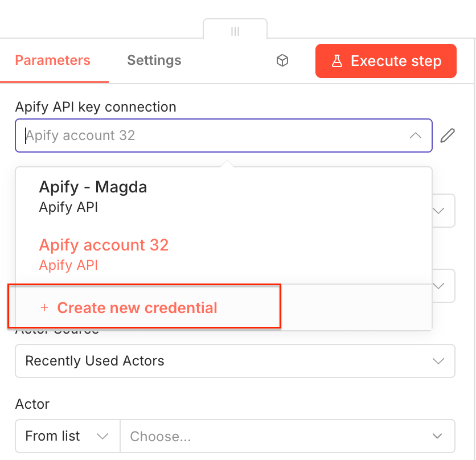Open the From list dropdown
The width and height of the screenshot is (476, 460).
(67, 436)
